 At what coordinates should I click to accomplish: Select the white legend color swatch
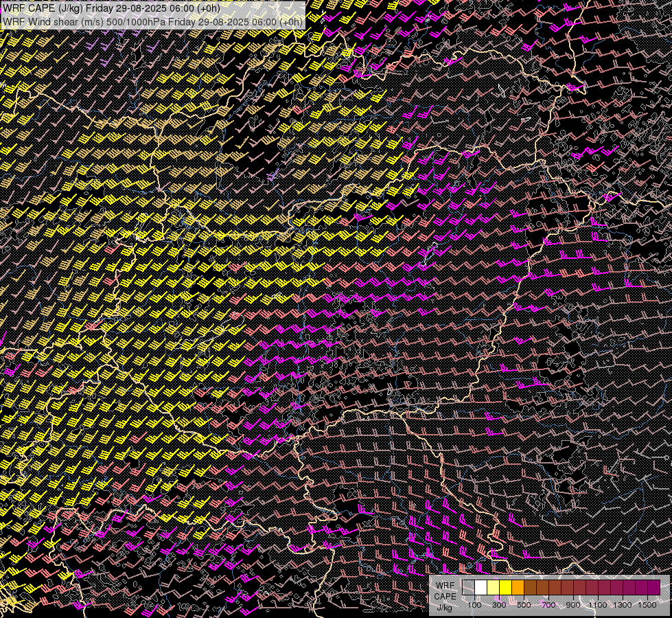tap(481, 588)
